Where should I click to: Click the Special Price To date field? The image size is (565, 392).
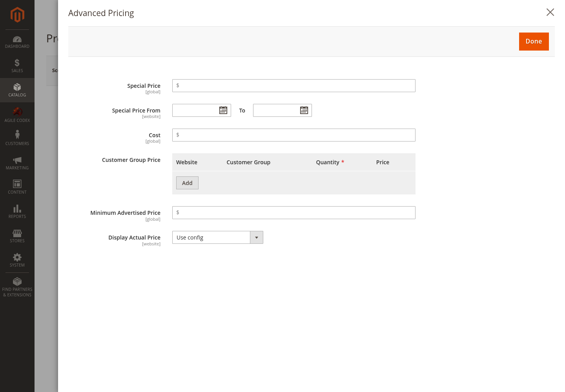point(282,111)
